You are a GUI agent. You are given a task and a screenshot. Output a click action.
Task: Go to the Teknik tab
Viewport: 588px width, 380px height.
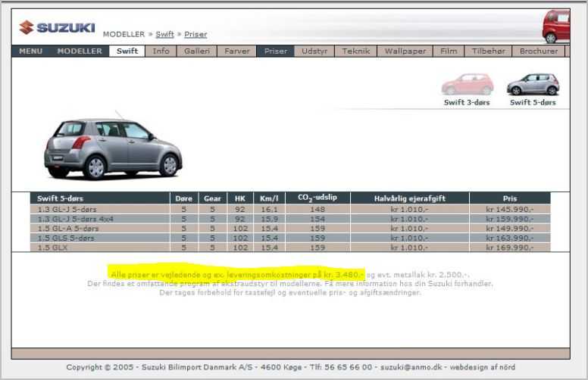355,51
